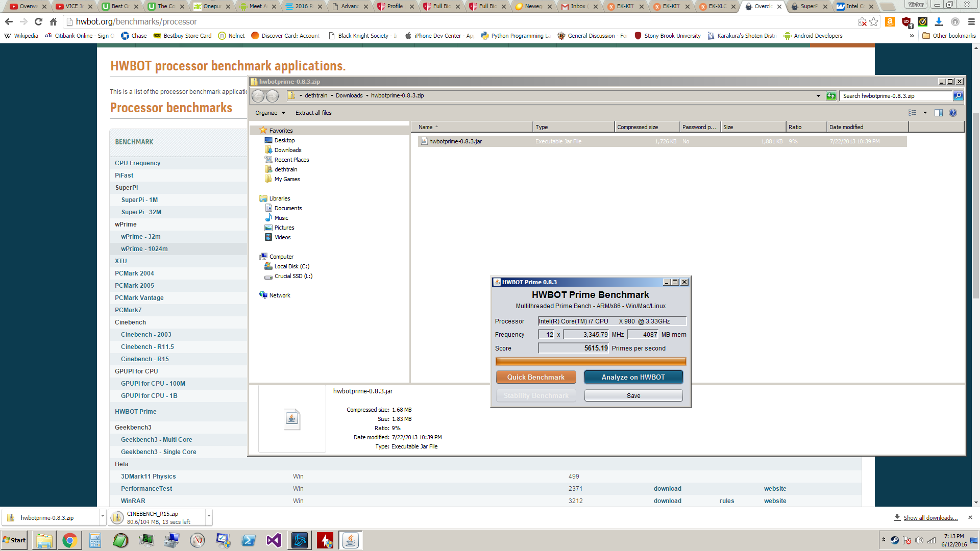This screenshot has width=980, height=551.
Task: Select Network in Explorer navigation pane
Action: (280, 295)
